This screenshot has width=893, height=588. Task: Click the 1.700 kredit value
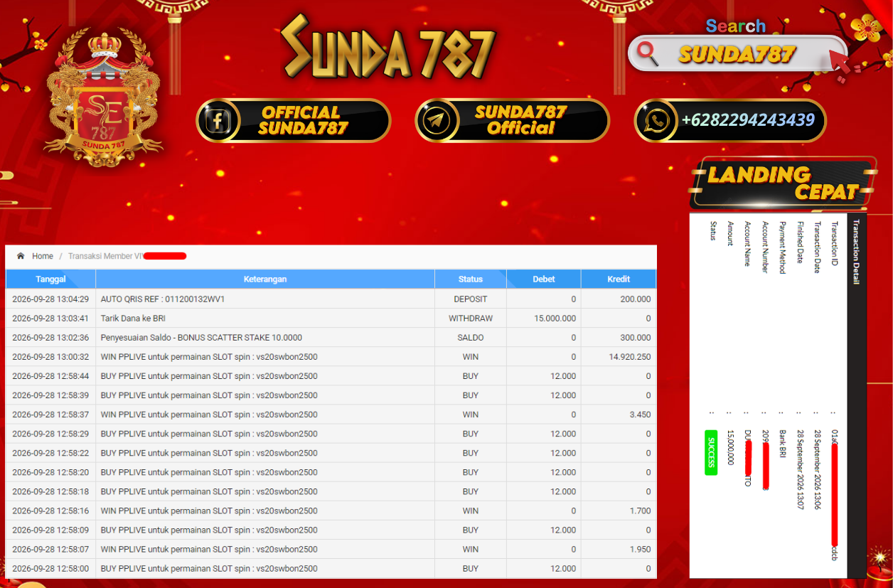641,511
